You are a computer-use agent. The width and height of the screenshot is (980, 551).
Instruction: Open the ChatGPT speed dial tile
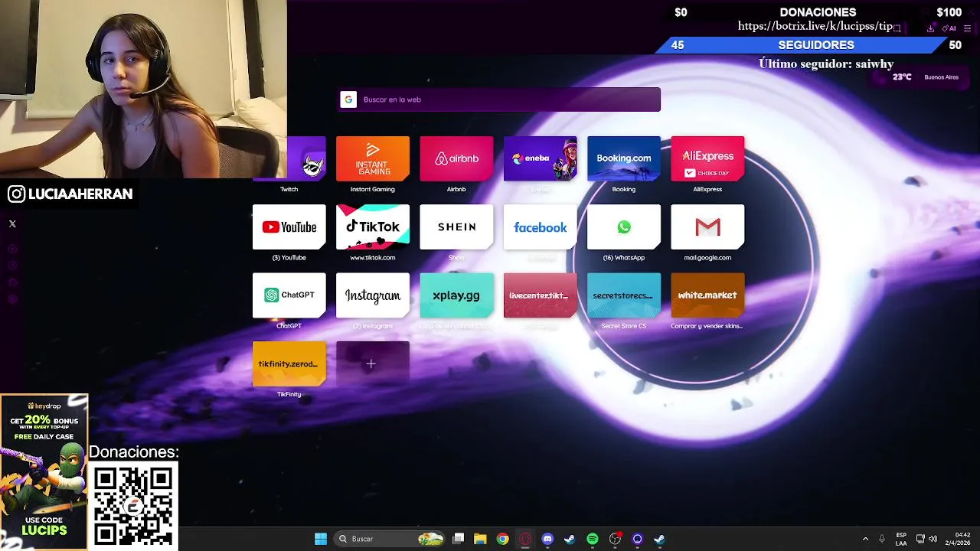289,295
